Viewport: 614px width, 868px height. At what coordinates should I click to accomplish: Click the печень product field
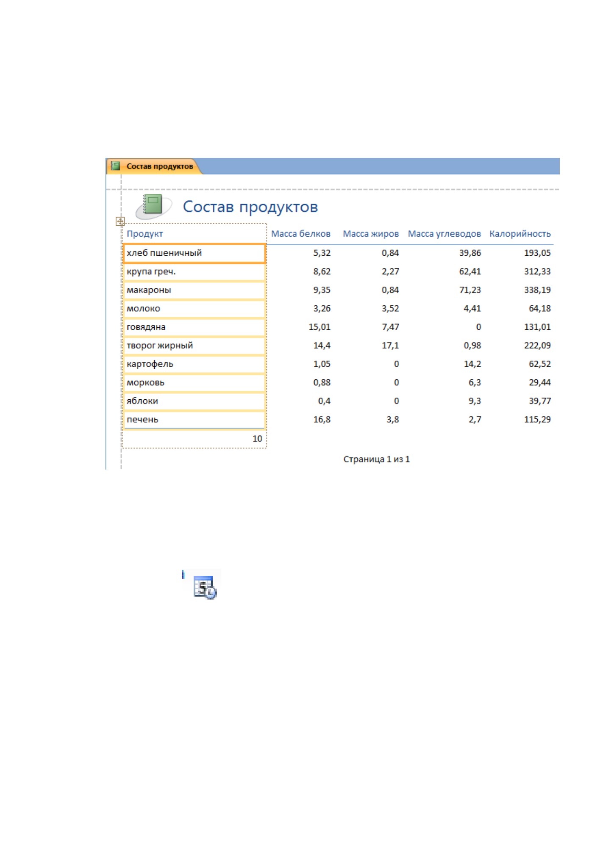[194, 420]
